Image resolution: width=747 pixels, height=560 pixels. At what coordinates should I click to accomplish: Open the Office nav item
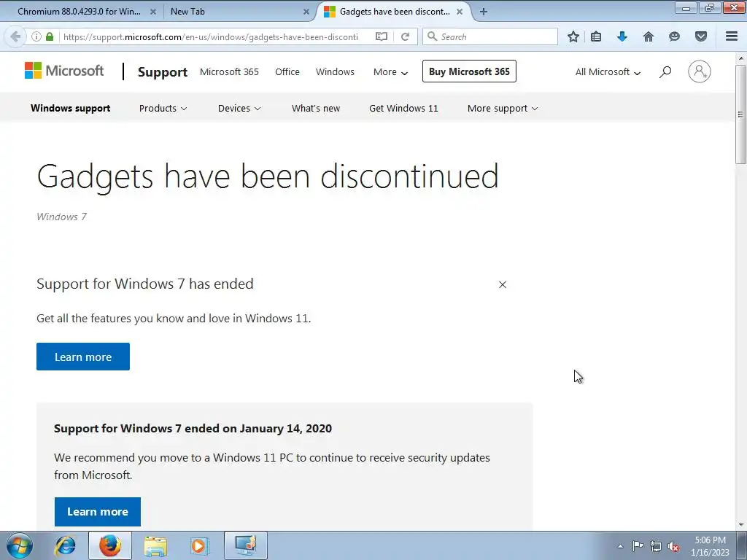point(287,72)
